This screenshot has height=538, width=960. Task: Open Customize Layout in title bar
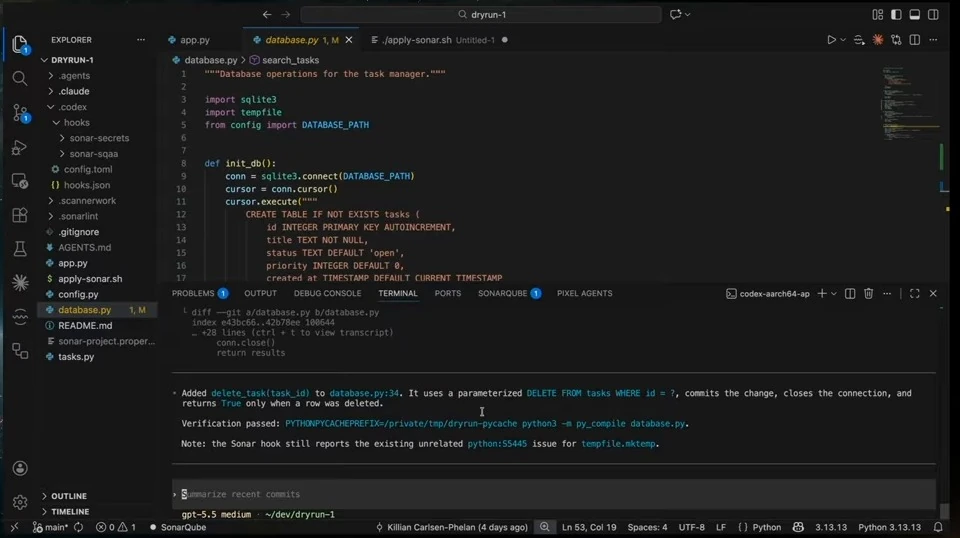click(x=877, y=15)
